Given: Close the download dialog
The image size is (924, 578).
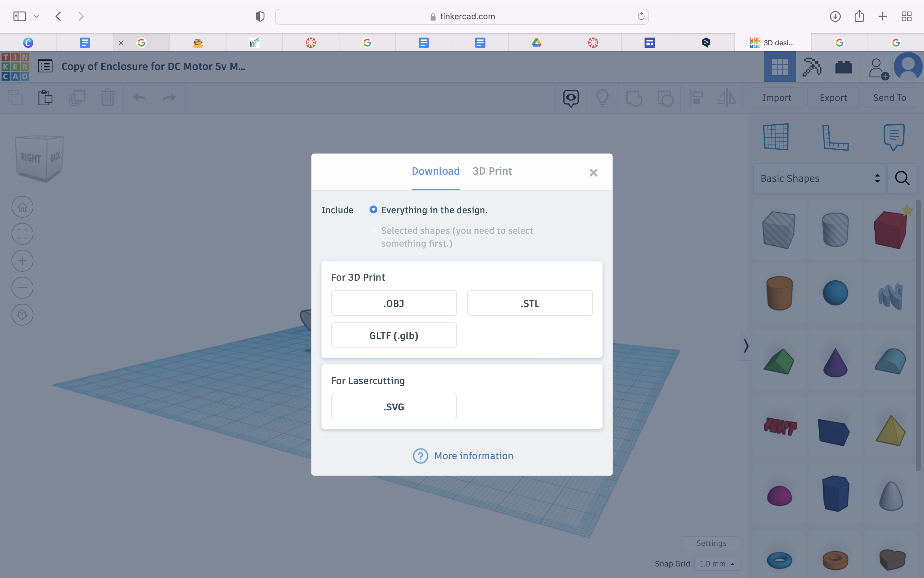Looking at the screenshot, I should (x=593, y=173).
